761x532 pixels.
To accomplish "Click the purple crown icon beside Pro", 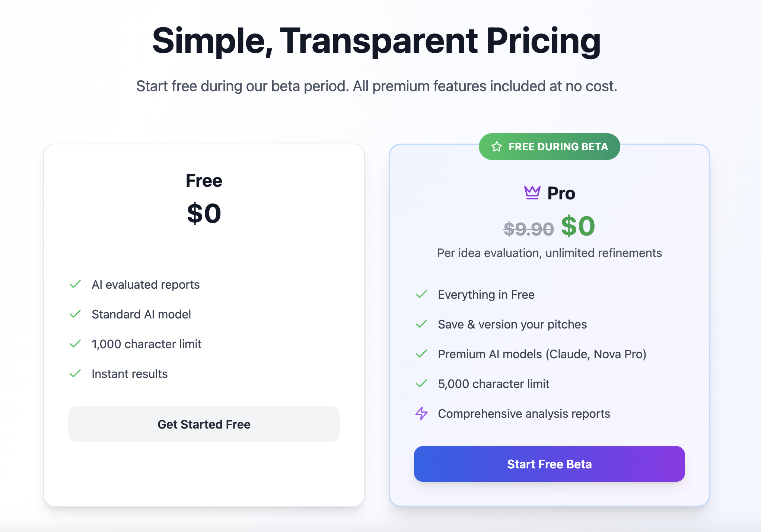I will point(532,193).
